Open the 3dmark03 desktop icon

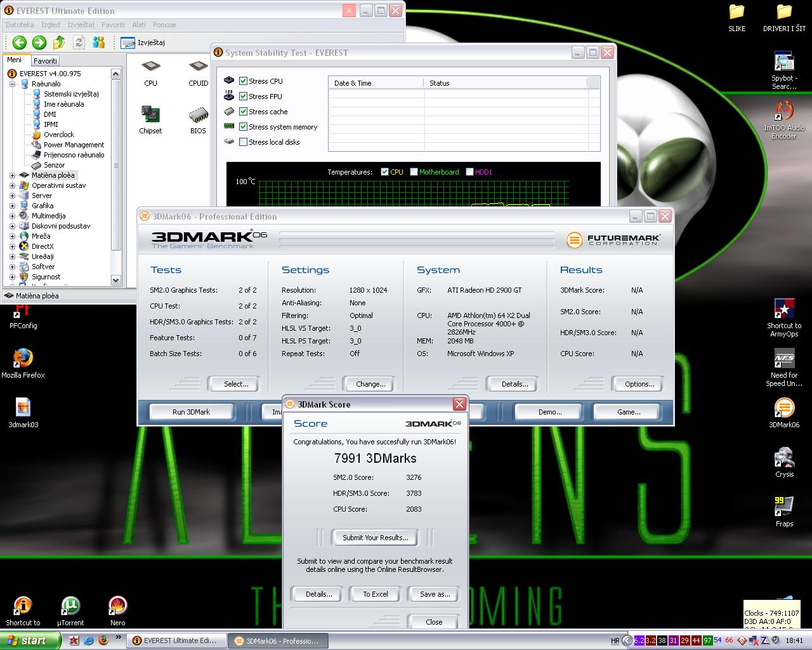[x=23, y=413]
